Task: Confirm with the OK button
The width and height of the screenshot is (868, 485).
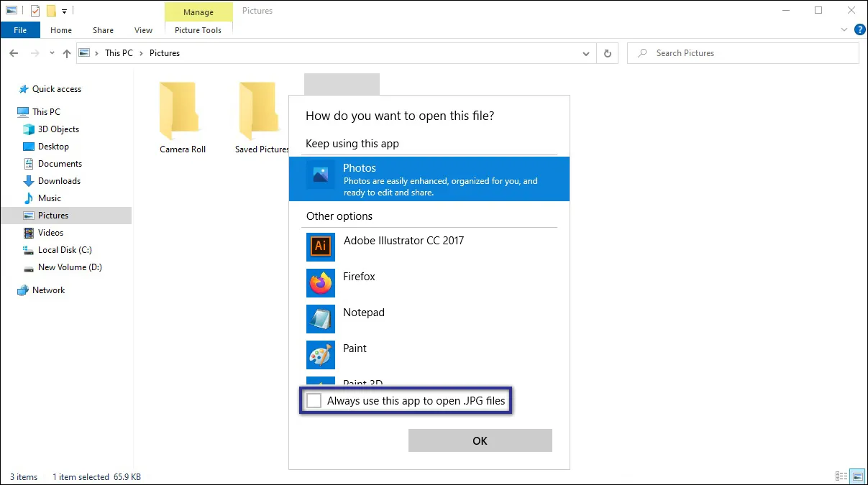Action: pos(480,440)
